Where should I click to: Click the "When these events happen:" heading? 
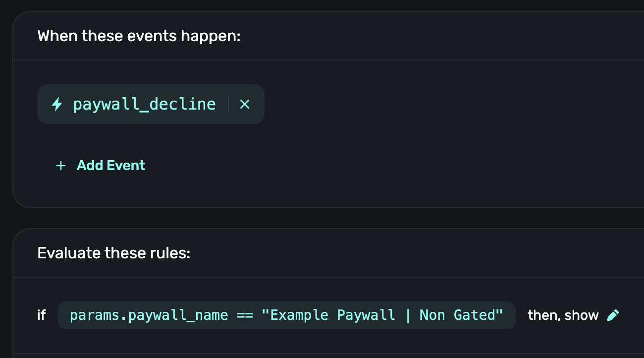point(139,36)
